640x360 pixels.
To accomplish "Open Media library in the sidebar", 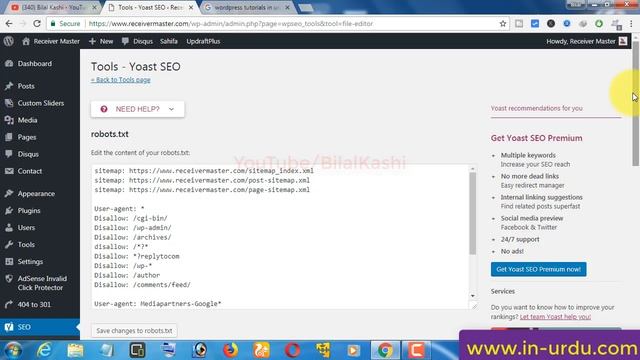I will 27,120.
